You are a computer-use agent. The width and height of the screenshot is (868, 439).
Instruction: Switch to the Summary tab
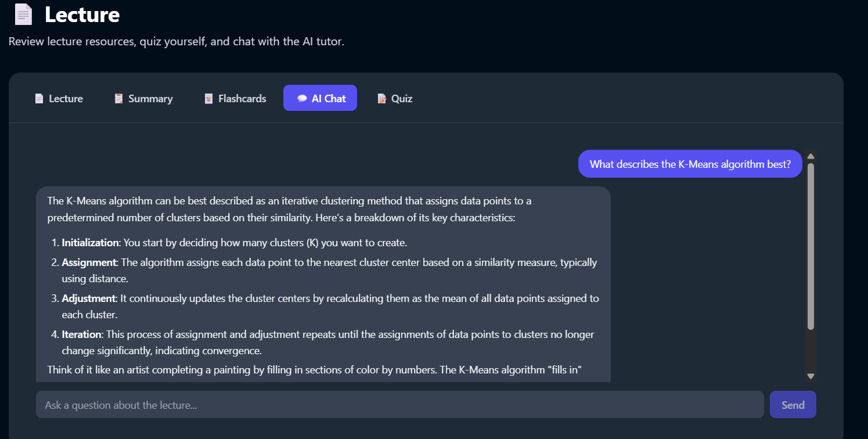pyautogui.click(x=143, y=98)
